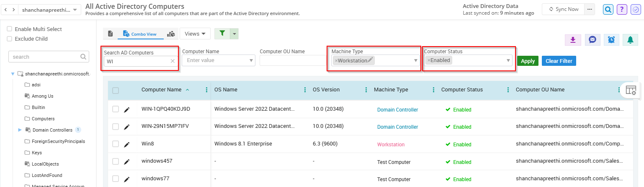Edit WIN-1QPQ40KDJ9D using its pencil icon
644x187 pixels.
[x=127, y=109]
